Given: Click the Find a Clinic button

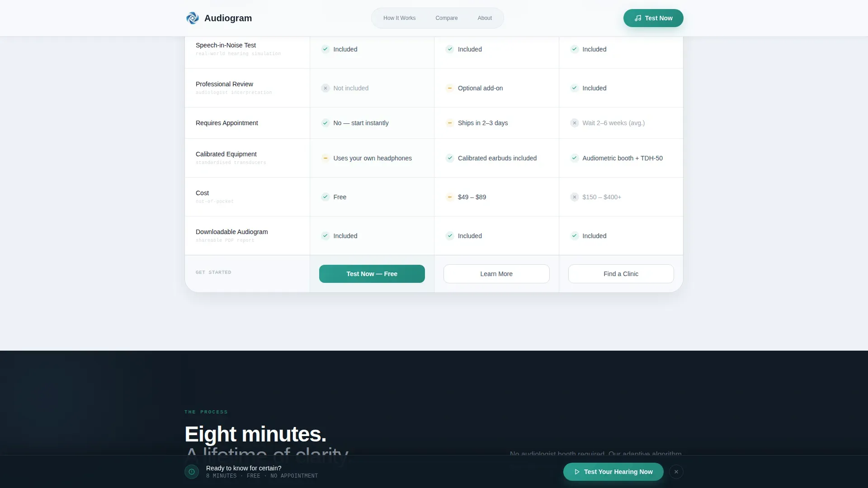Looking at the screenshot, I should [621, 274].
